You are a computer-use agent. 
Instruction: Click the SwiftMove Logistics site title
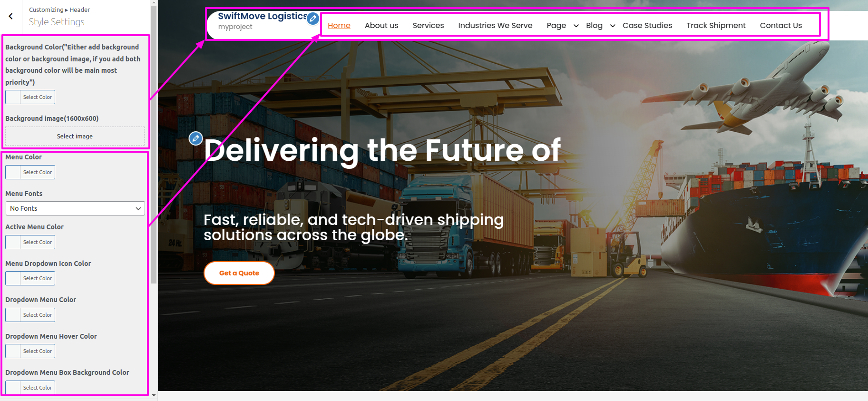coord(262,16)
